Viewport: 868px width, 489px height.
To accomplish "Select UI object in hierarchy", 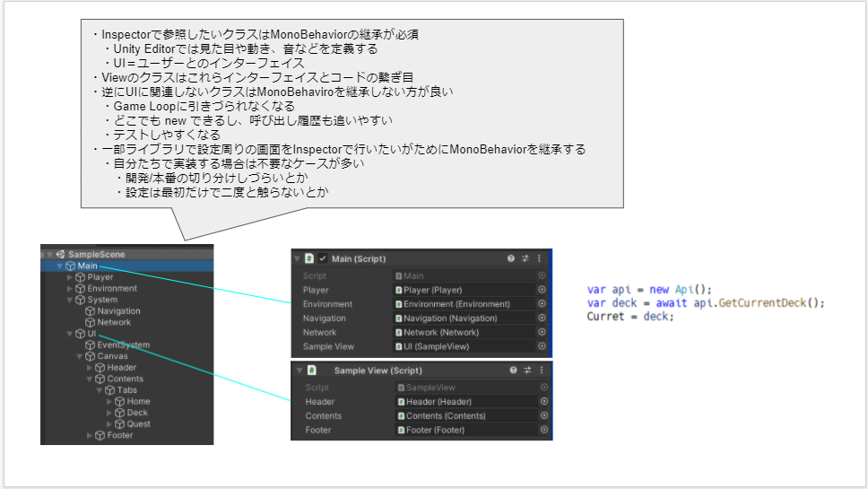I will pos(91,334).
